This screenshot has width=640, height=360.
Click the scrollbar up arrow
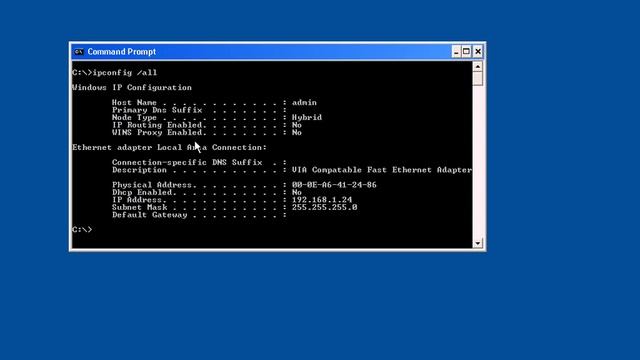478,66
